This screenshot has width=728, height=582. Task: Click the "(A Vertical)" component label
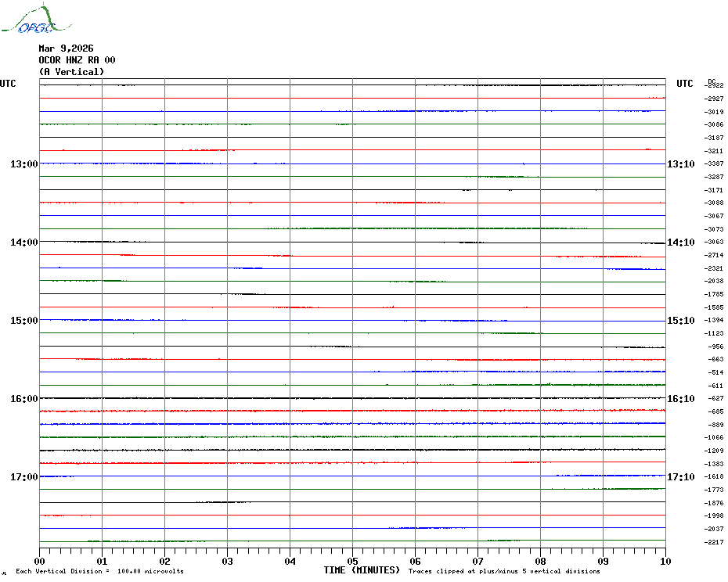(71, 72)
